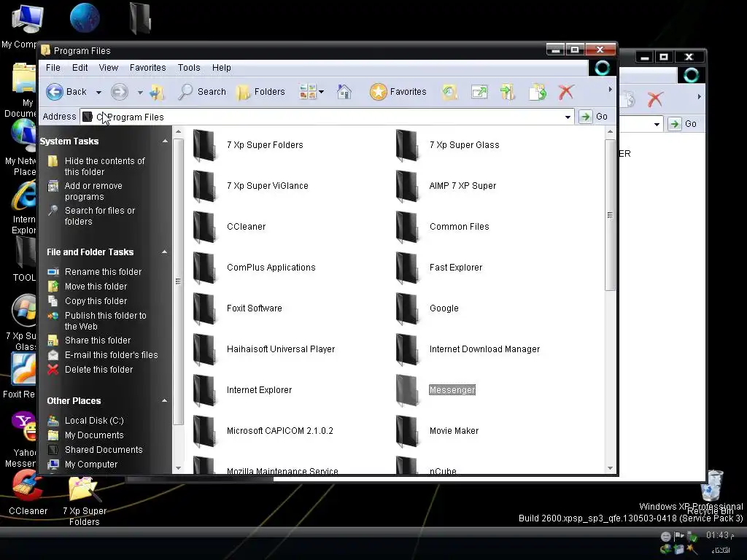Image resolution: width=747 pixels, height=560 pixels.
Task: Open Shared Documents in Other Places
Action: coord(104,449)
